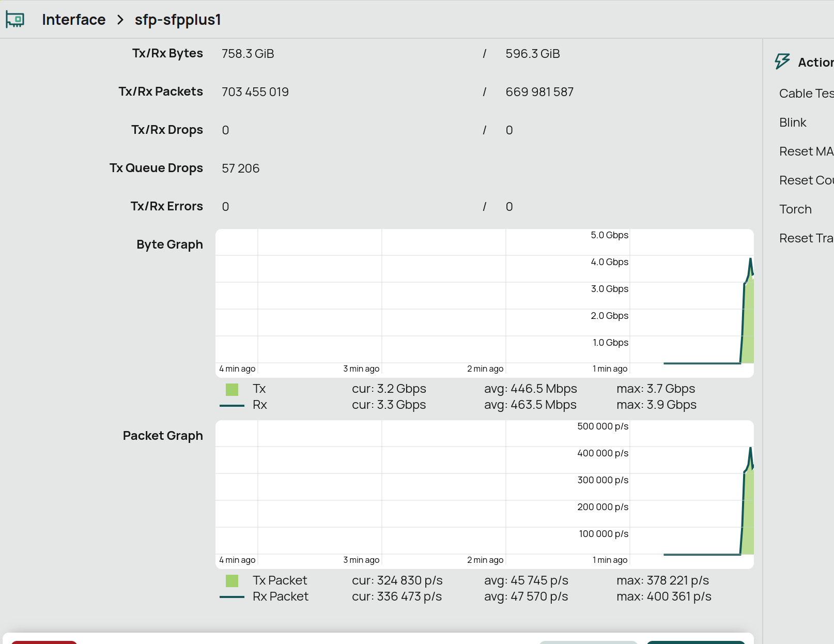This screenshot has width=834, height=644.
Task: Select Rx packets value 669 981 587
Action: 539,92
